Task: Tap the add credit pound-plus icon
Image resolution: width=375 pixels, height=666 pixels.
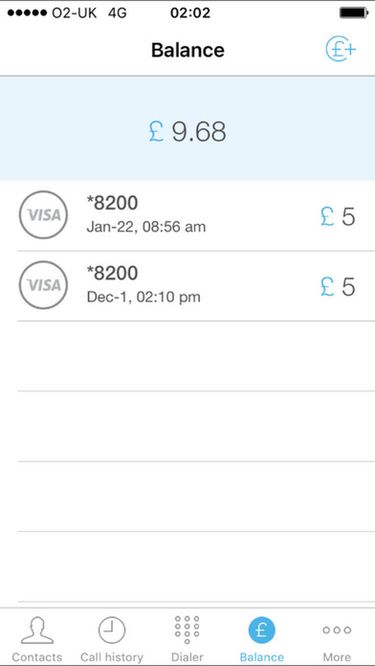Action: click(x=341, y=51)
